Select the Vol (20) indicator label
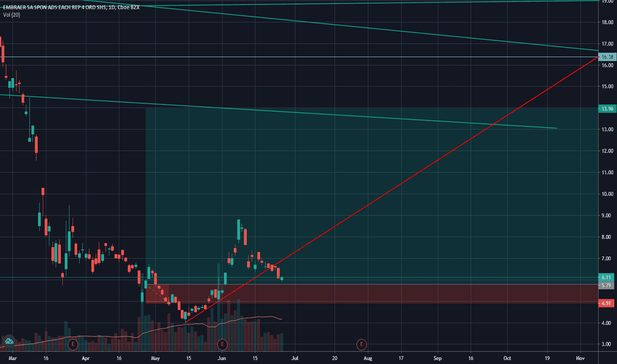Viewport: 617px width, 364px height. pyautogui.click(x=11, y=15)
